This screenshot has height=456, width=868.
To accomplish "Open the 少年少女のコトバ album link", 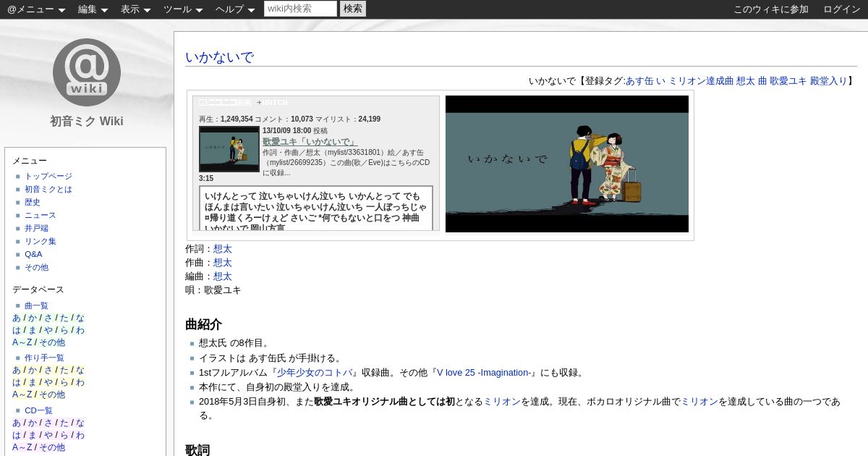I will pos(315,373).
